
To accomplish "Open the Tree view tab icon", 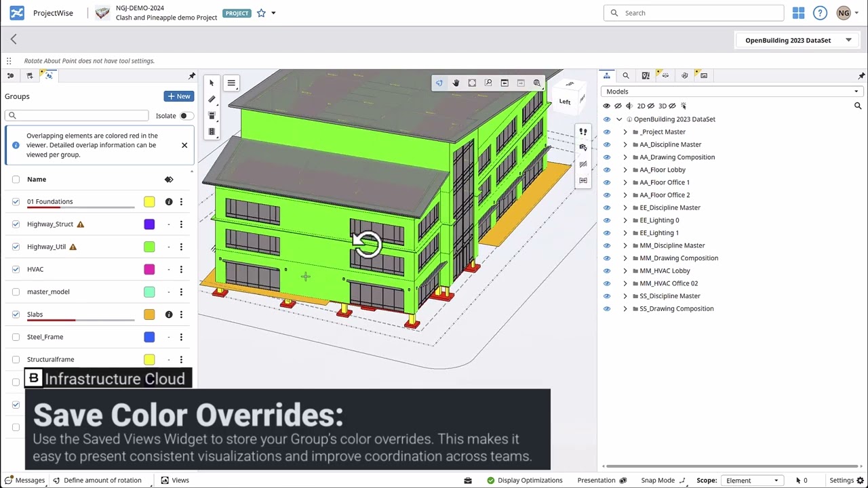I will [x=607, y=75].
